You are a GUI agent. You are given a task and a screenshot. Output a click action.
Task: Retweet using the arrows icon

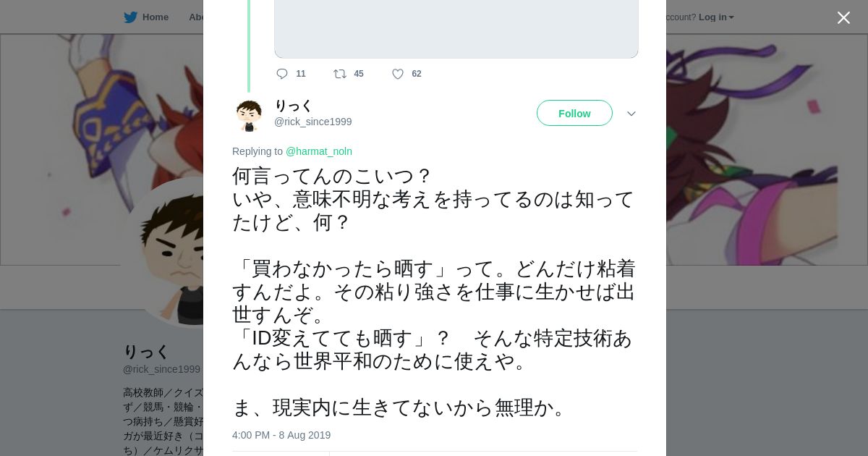(340, 74)
